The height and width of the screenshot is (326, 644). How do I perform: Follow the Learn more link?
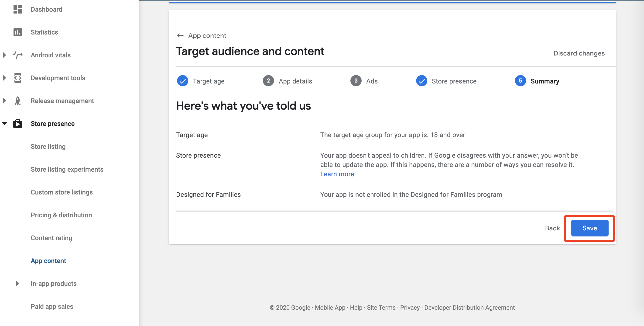click(x=337, y=174)
